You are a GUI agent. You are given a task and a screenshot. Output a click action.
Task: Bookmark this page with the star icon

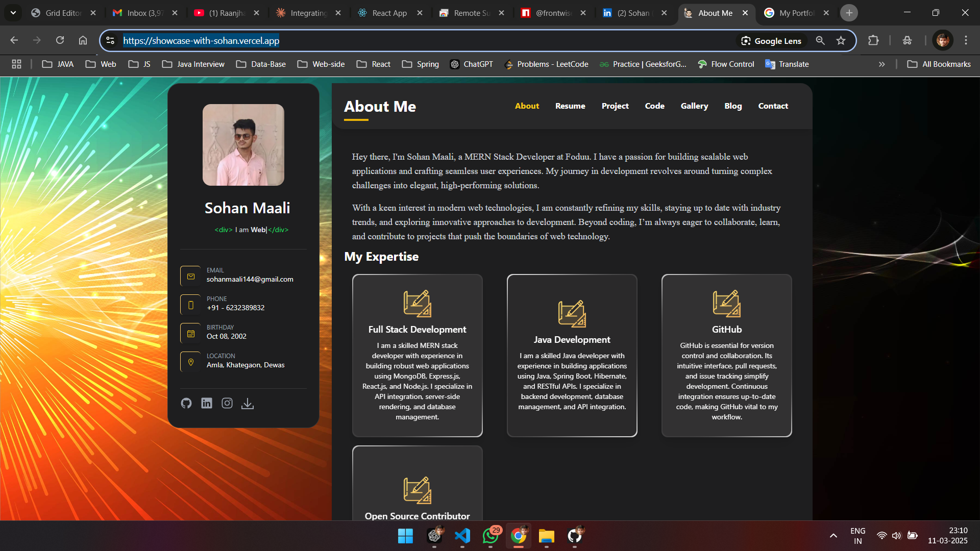(x=841, y=41)
